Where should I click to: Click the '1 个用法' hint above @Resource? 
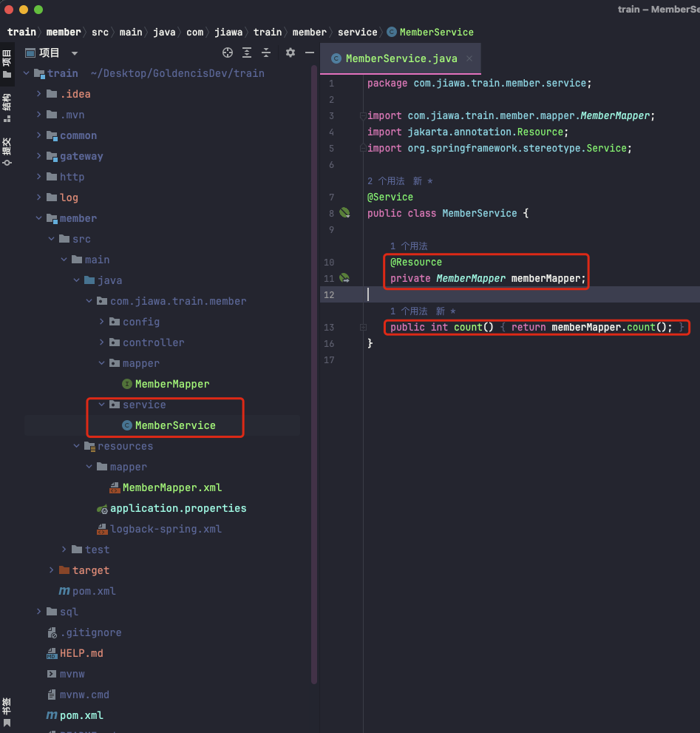pos(409,246)
